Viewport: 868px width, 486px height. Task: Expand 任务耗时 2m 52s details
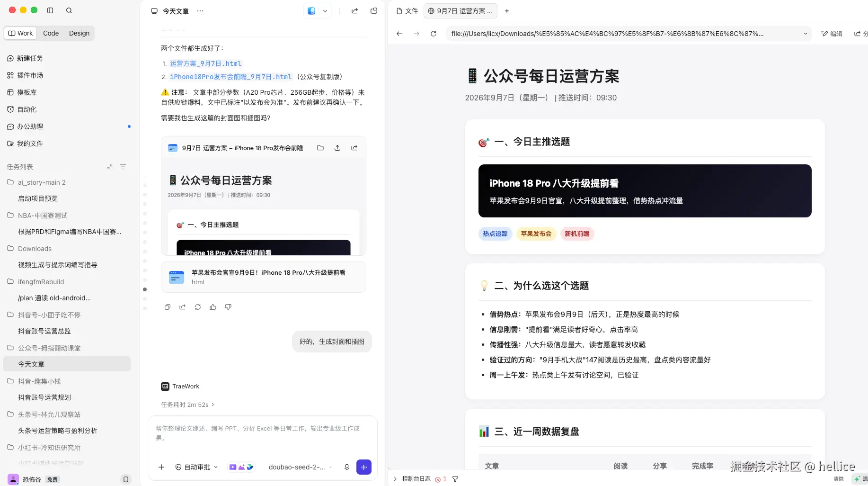188,405
